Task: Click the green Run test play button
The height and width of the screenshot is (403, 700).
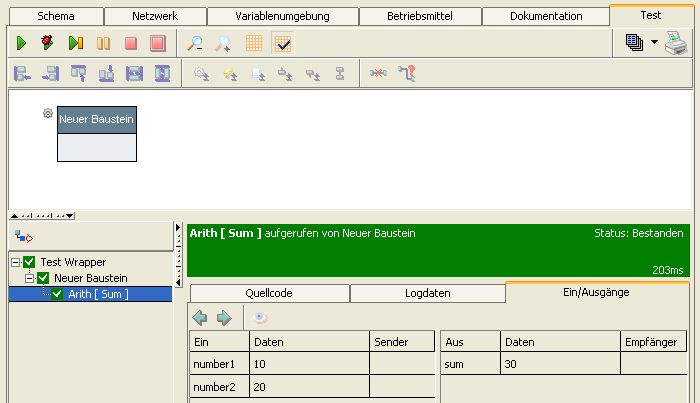Action: (x=20, y=43)
